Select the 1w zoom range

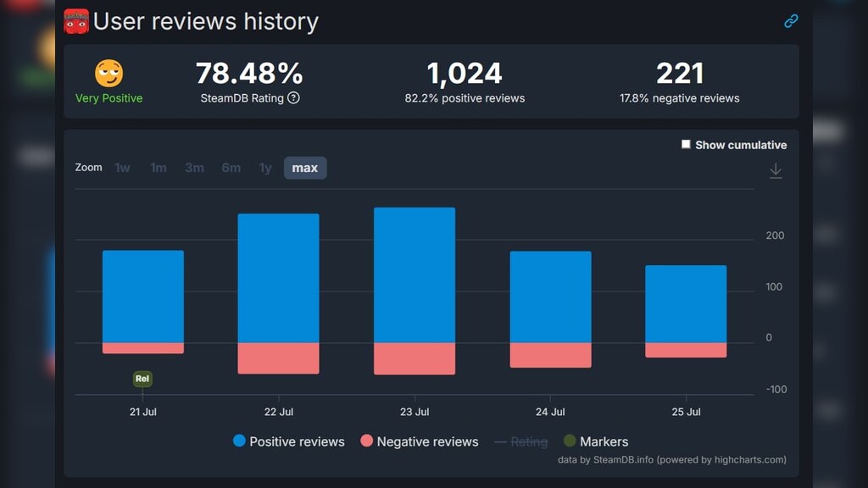[123, 168]
